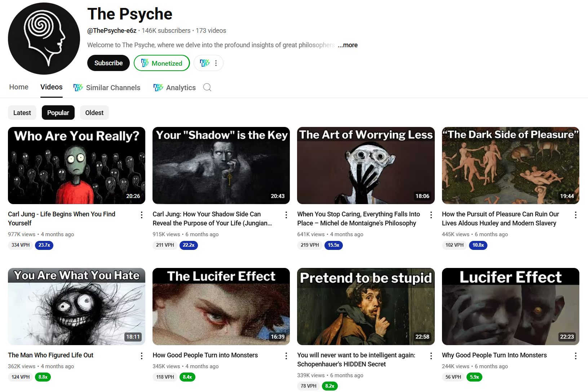Click the channel name heading "The Psyche"
This screenshot has width=588, height=392.
130,14
